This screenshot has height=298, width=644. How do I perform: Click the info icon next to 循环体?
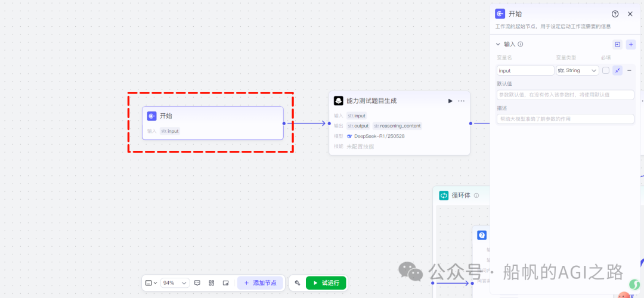[x=476, y=196]
